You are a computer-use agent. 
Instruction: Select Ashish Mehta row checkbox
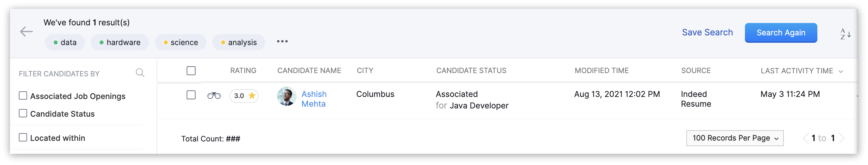[191, 95]
